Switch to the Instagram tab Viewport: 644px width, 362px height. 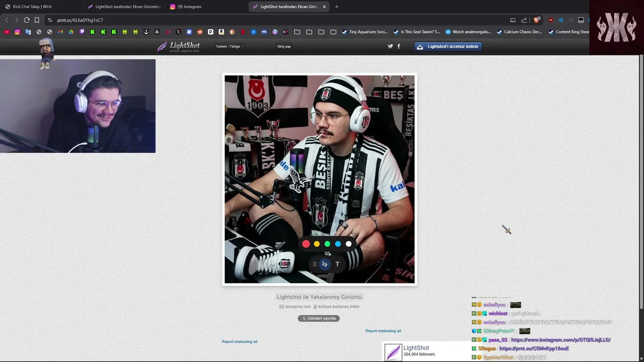pyautogui.click(x=206, y=7)
